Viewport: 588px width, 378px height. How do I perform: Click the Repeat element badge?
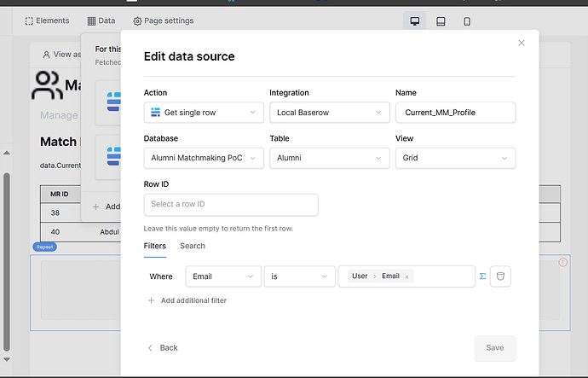(x=44, y=247)
